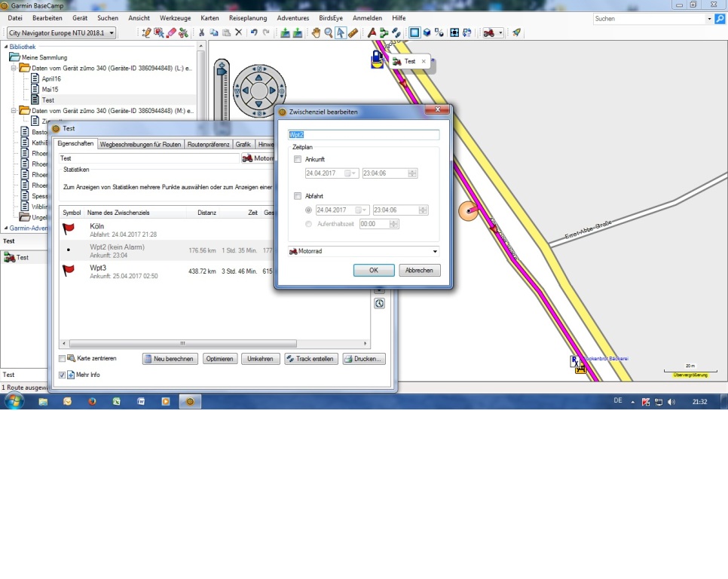Enable the Ankunft checkbox

(x=298, y=159)
